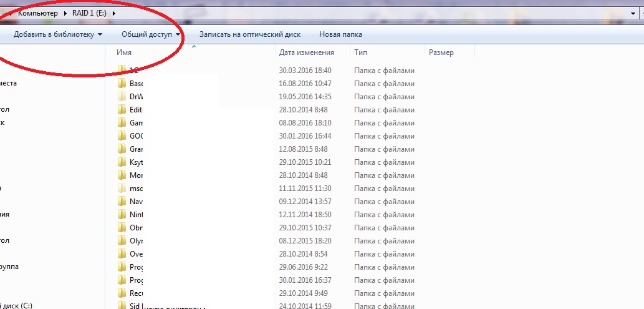Click the date '24.10.2014 11:59'

pyautogui.click(x=305, y=306)
